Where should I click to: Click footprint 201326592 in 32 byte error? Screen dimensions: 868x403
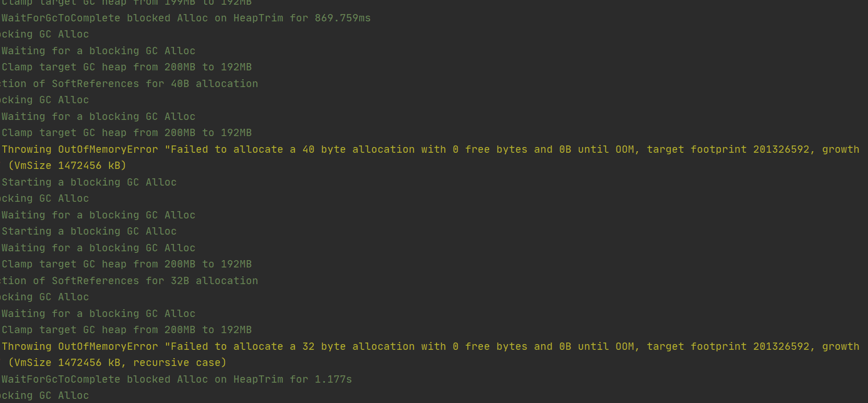781,347
